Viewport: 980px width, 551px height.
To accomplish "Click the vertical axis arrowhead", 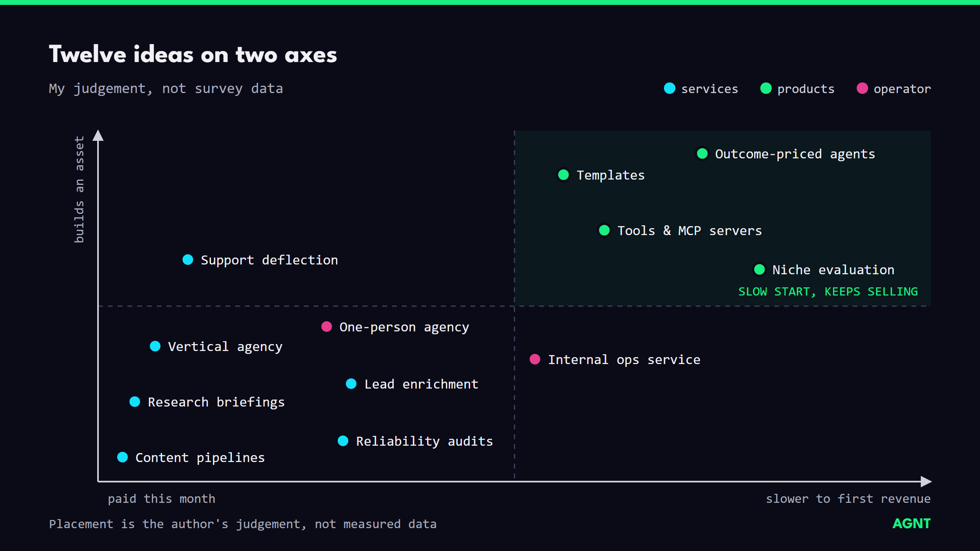I will [x=98, y=136].
